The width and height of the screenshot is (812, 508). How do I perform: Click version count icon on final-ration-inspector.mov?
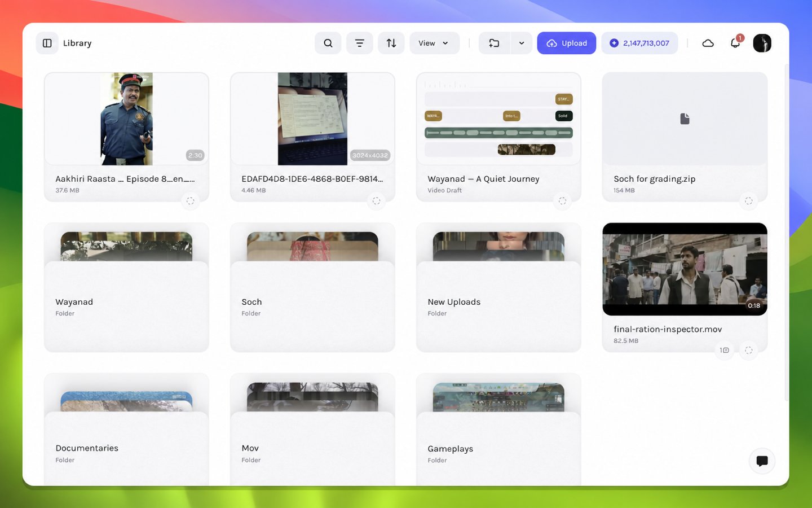tap(725, 351)
